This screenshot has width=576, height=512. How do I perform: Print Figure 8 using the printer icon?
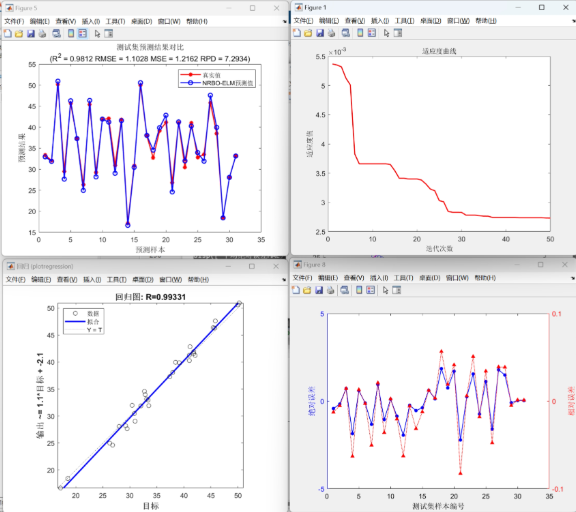tap(331, 290)
